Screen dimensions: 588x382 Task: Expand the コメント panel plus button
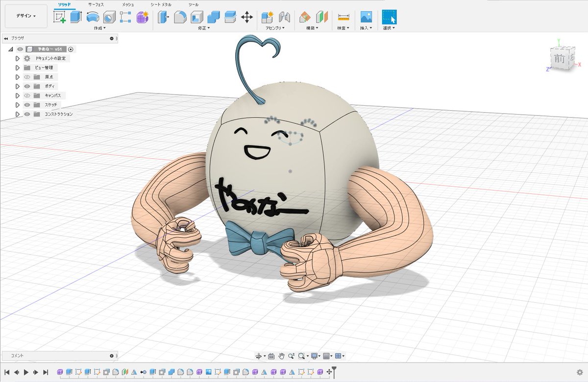point(112,356)
